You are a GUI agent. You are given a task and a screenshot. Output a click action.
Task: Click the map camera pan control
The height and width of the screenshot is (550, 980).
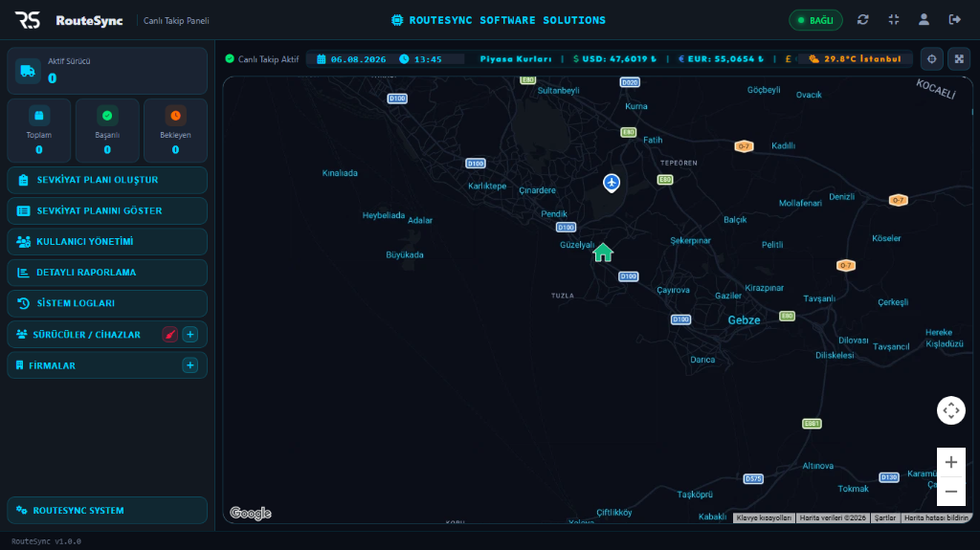point(950,410)
